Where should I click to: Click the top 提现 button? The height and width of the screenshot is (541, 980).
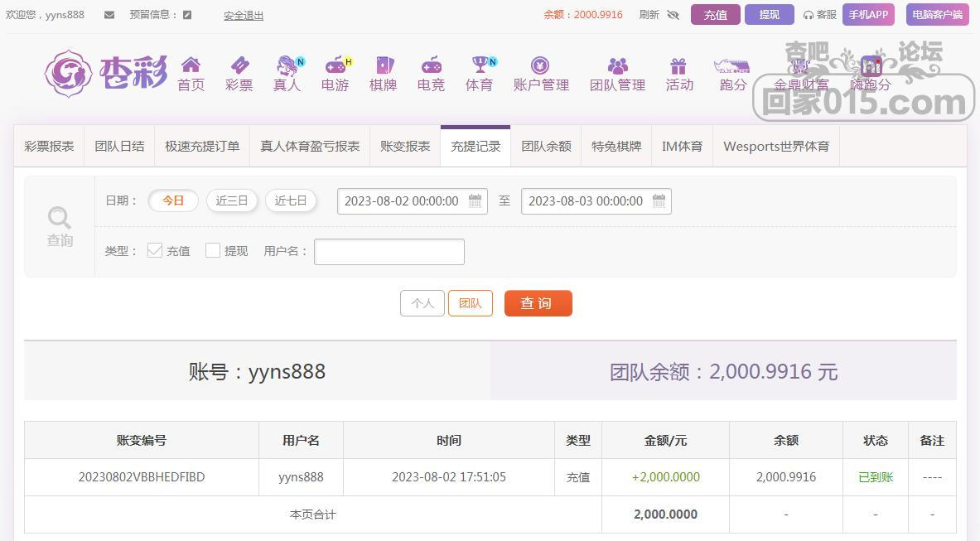770,14
